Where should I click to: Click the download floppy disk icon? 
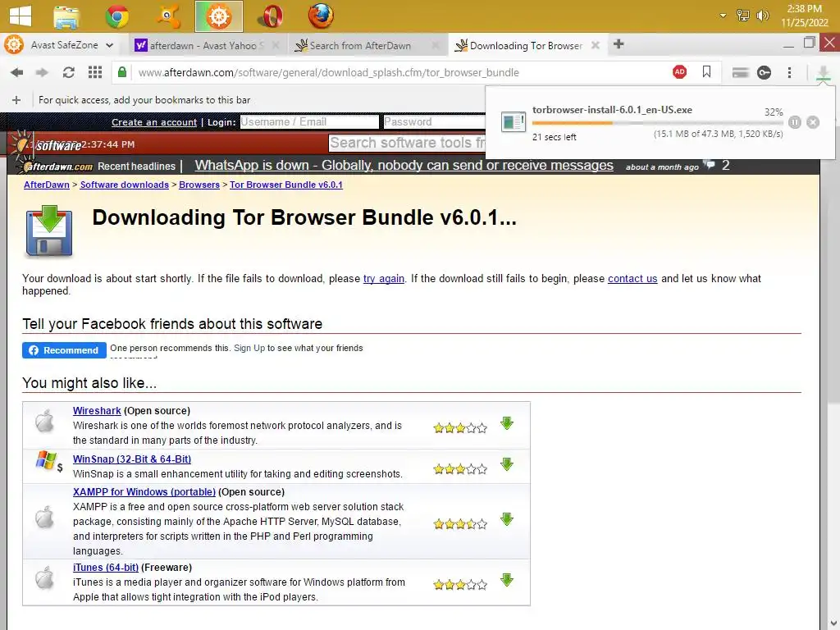coord(48,231)
